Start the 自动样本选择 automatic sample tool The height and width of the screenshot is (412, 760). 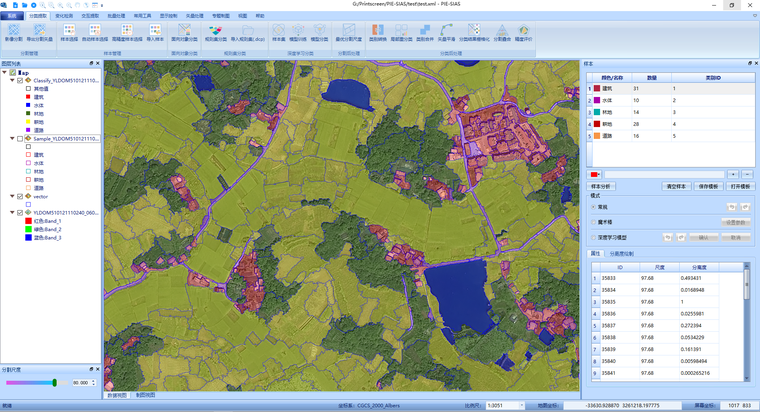pos(95,33)
